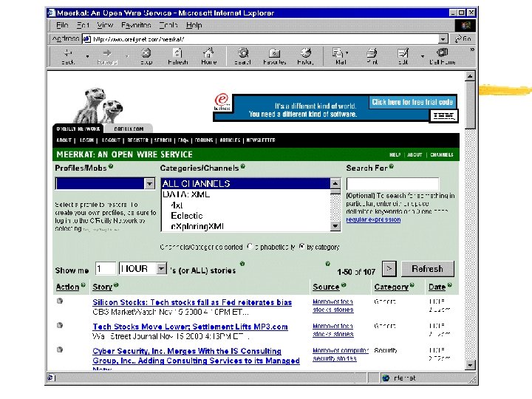Viewport: 532px width, 399px height.
Task: Open the Favorites menu
Action: 136,25
